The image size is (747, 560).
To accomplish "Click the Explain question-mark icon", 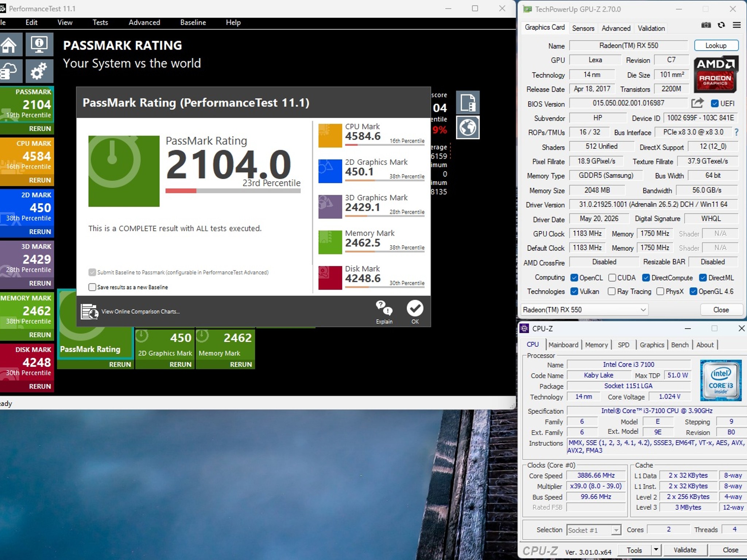I will pos(384,308).
